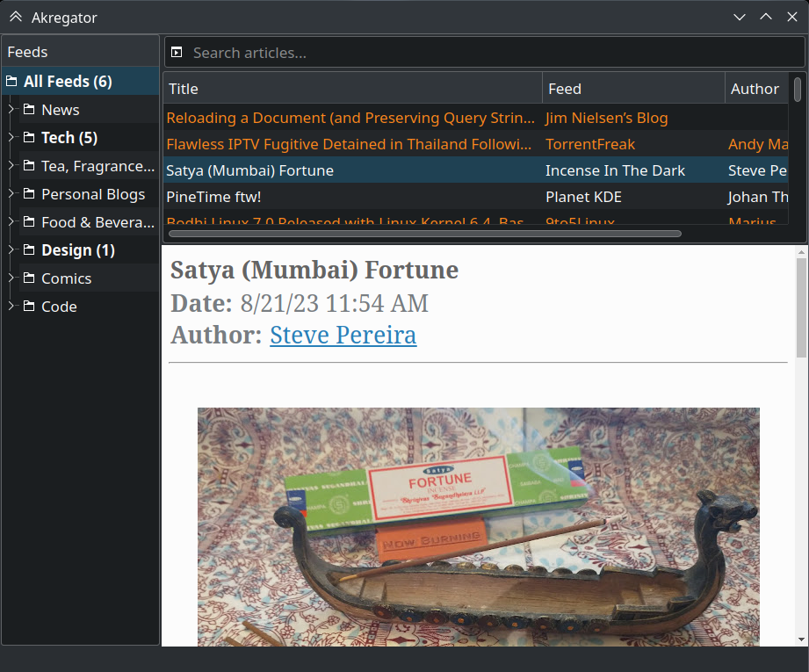Expand the Design (1) folder arrow
The image size is (809, 672).
click(x=11, y=250)
